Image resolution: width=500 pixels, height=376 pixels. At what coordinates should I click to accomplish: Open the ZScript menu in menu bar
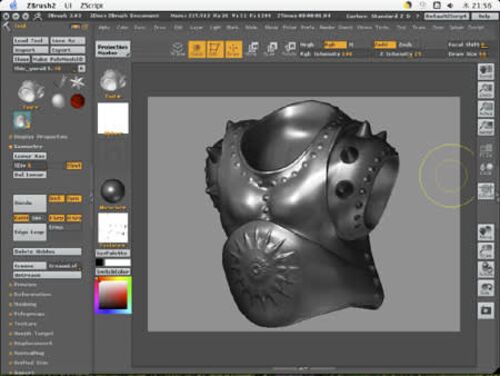pyautogui.click(x=92, y=5)
